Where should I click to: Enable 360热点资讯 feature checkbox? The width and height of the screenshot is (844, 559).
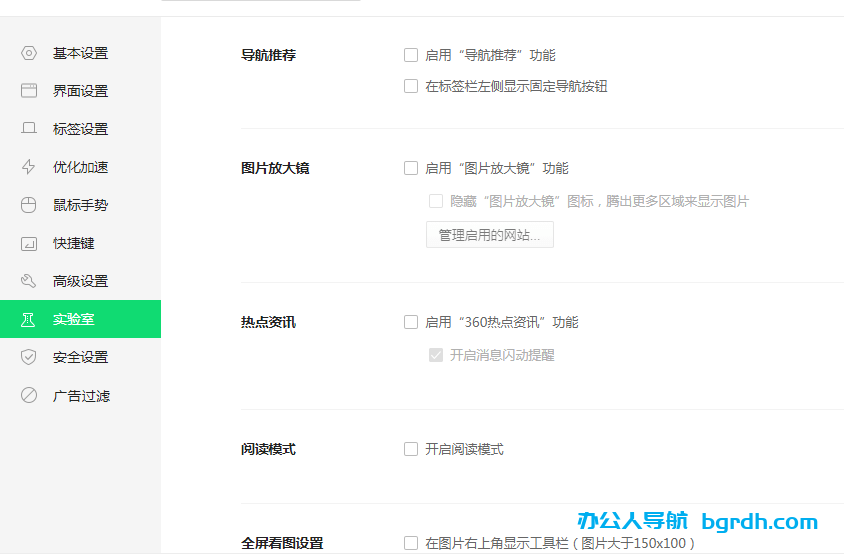pos(411,322)
